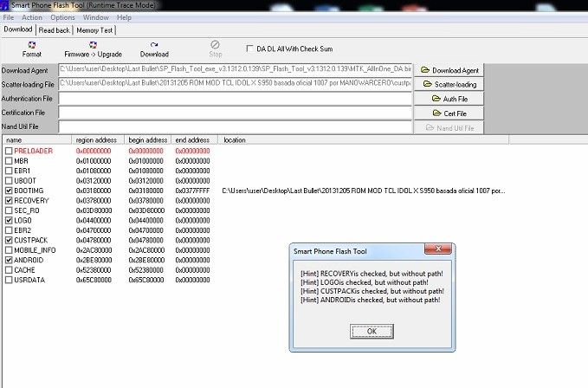588x388 pixels.
Task: Click begin address 0x2AC80000 in MOBILE_INFO row
Action: point(146,250)
